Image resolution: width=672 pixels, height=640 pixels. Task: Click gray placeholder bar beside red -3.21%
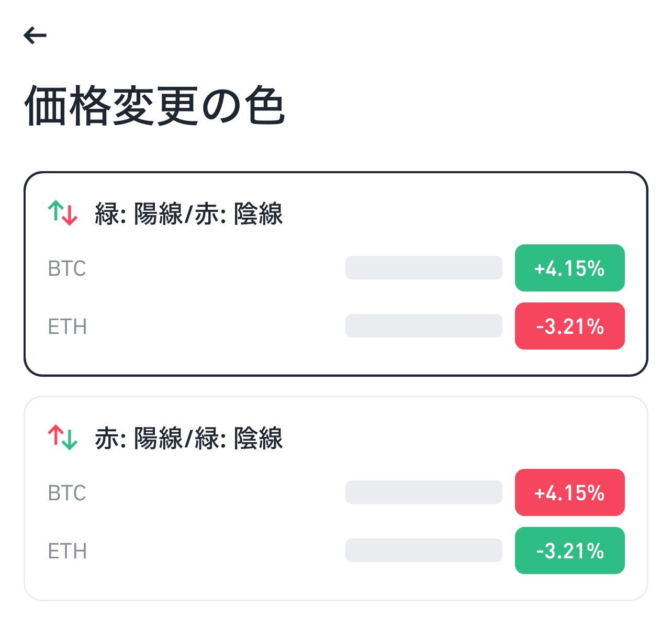coord(423,326)
